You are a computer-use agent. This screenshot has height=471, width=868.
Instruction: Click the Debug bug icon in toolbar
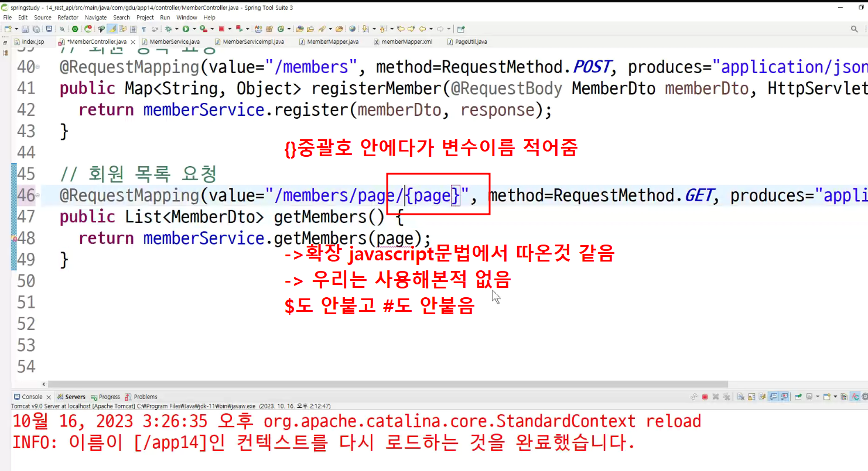(x=168, y=29)
